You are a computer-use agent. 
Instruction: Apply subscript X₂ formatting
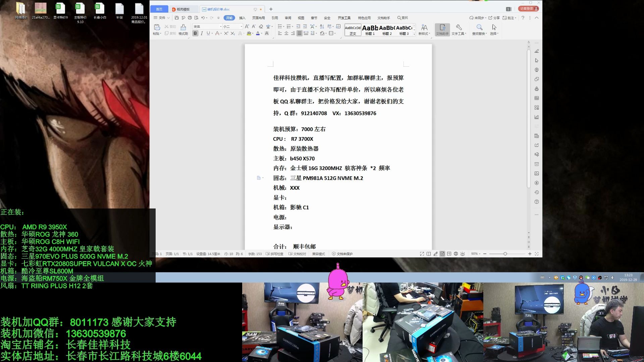point(232,33)
